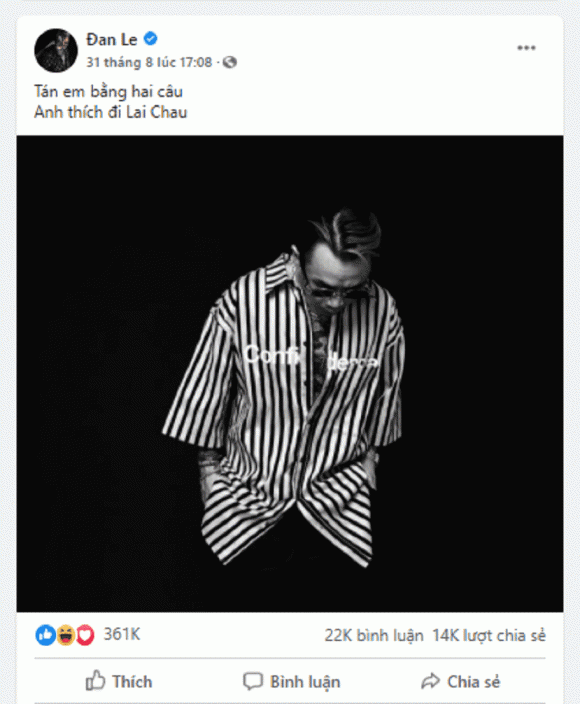Click the red Love heart reaction icon
The image size is (580, 704).
click(x=85, y=635)
